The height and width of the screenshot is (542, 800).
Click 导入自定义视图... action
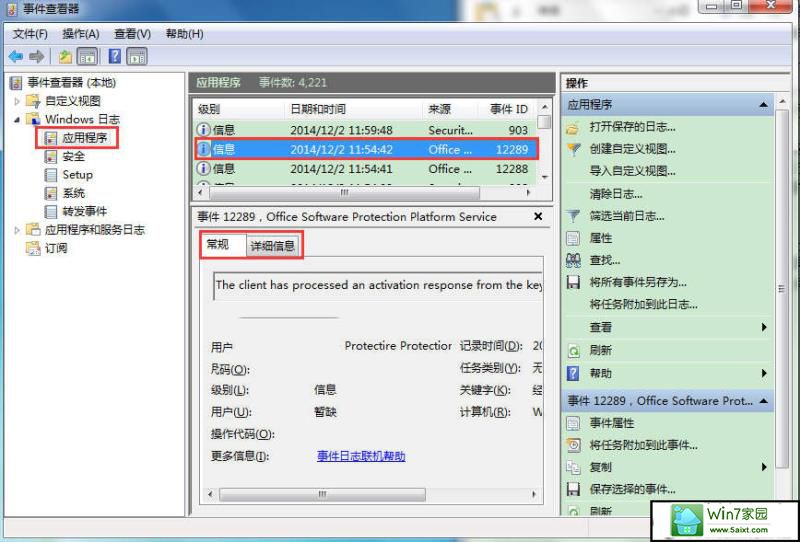click(632, 171)
